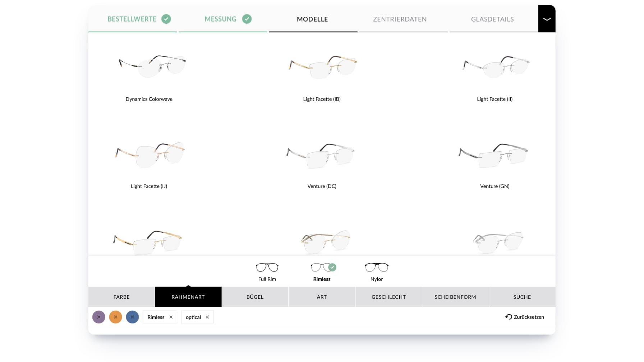Expand the black chevron panel at top right
Image resolution: width=644 pixels, height=362 pixels.
[x=546, y=19]
